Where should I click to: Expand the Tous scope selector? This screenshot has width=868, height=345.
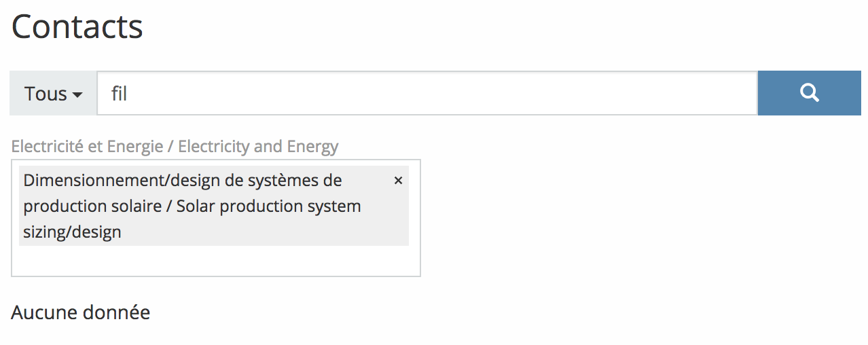(x=54, y=93)
